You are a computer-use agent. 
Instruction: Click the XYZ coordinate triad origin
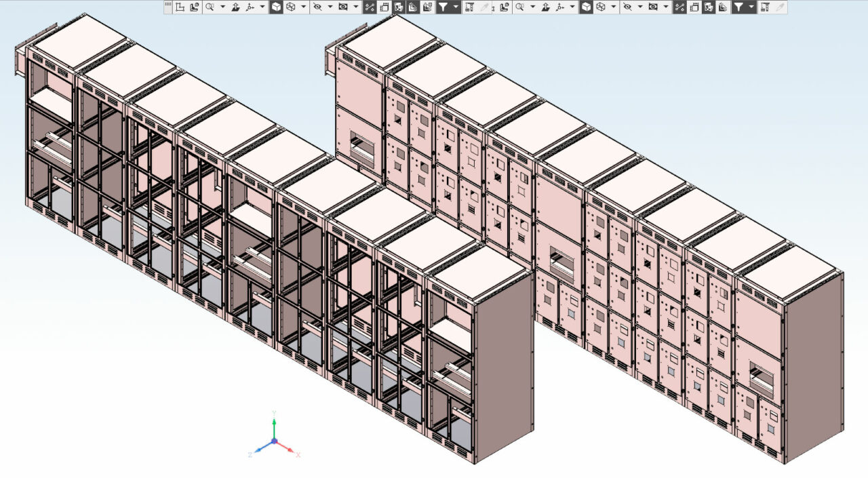click(x=274, y=441)
